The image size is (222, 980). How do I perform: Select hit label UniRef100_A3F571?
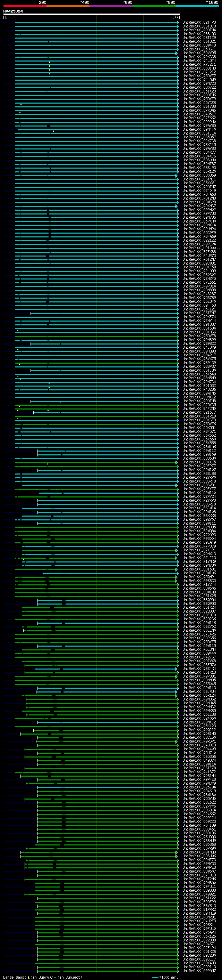[x=199, y=431]
